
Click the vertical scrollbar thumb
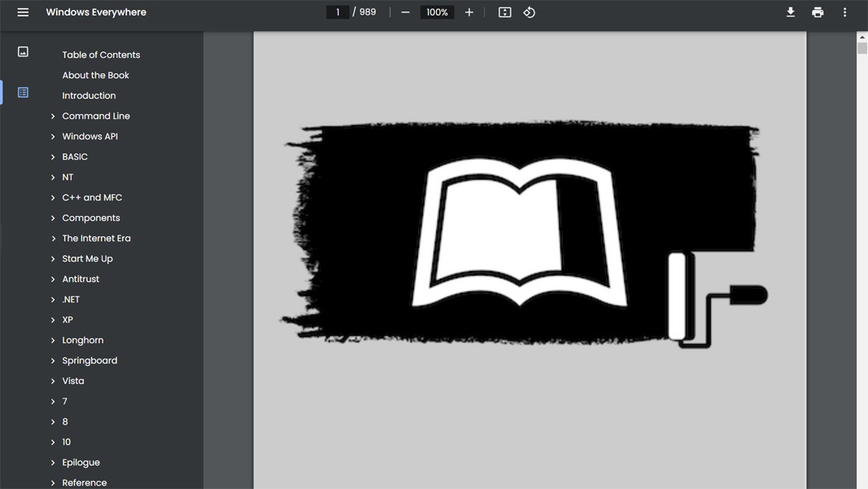pyautogui.click(x=861, y=48)
